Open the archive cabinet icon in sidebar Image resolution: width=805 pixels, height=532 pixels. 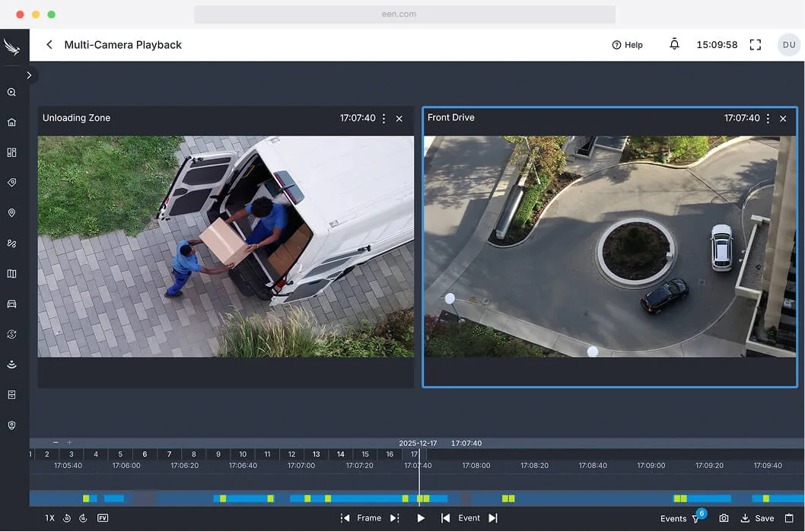[x=12, y=395]
